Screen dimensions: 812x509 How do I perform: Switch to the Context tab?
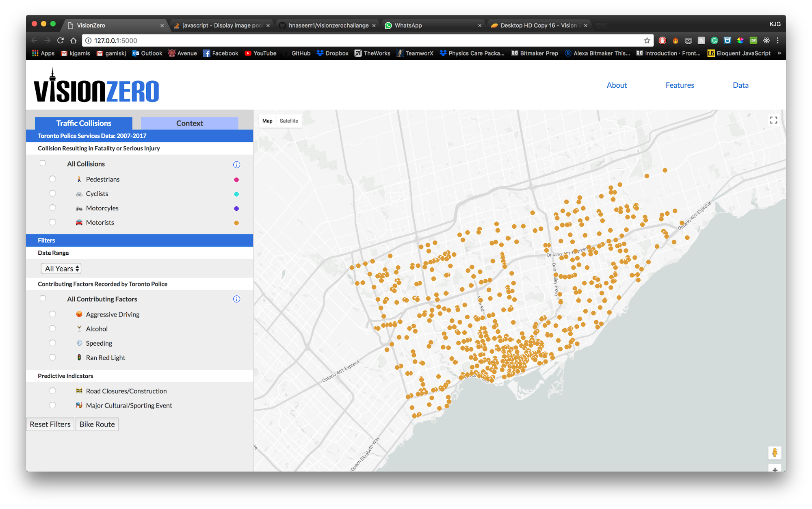coord(189,123)
